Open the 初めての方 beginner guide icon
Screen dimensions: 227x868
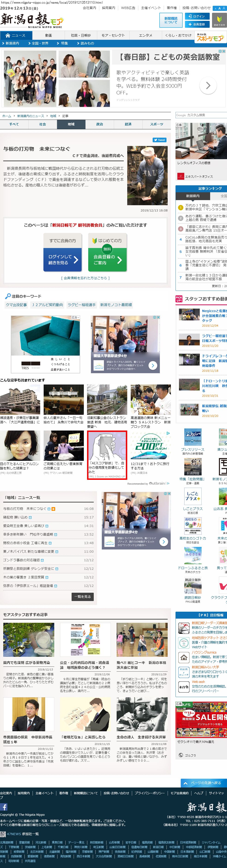(x=219, y=21)
